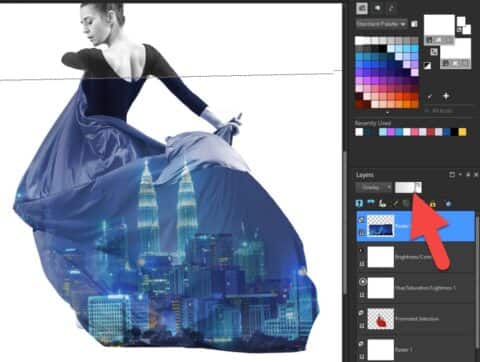The image size is (480, 362).
Task: Open the Standard Palette dropdown
Action: (381, 24)
